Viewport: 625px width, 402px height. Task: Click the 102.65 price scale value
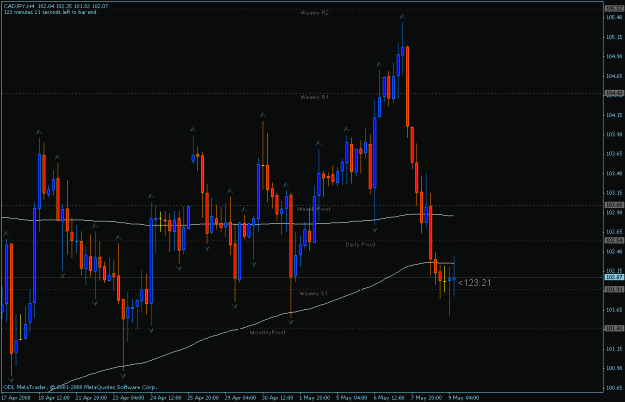point(614,232)
